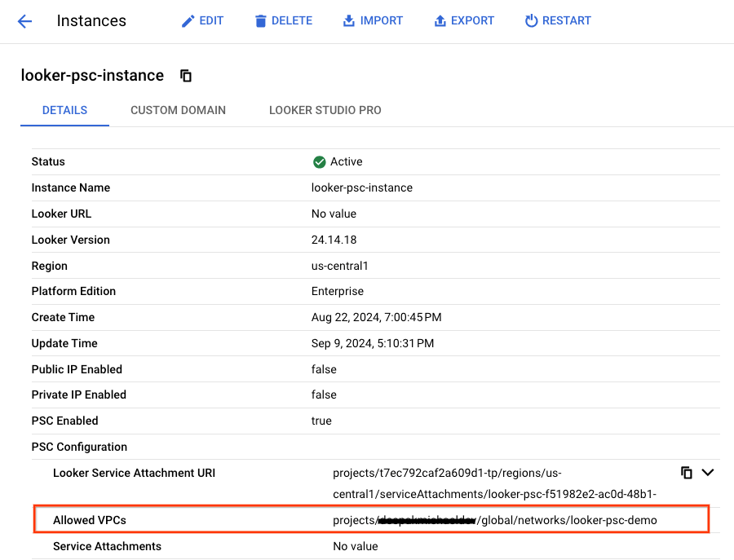Expand the Service Attachment URI chevron

[x=708, y=473]
